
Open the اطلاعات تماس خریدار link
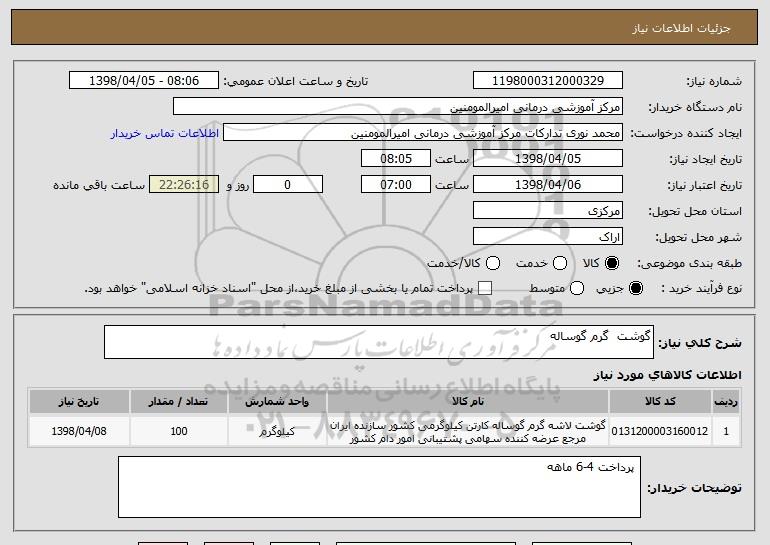pyautogui.click(x=165, y=133)
